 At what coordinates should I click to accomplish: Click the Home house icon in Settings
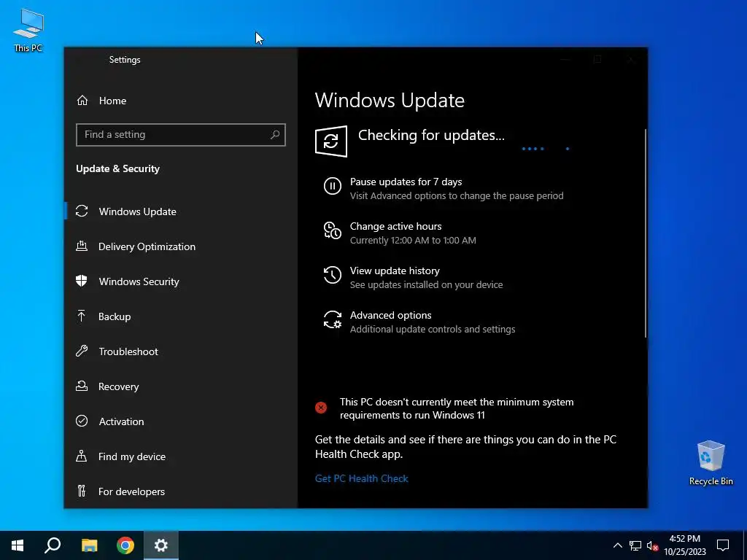tap(82, 101)
